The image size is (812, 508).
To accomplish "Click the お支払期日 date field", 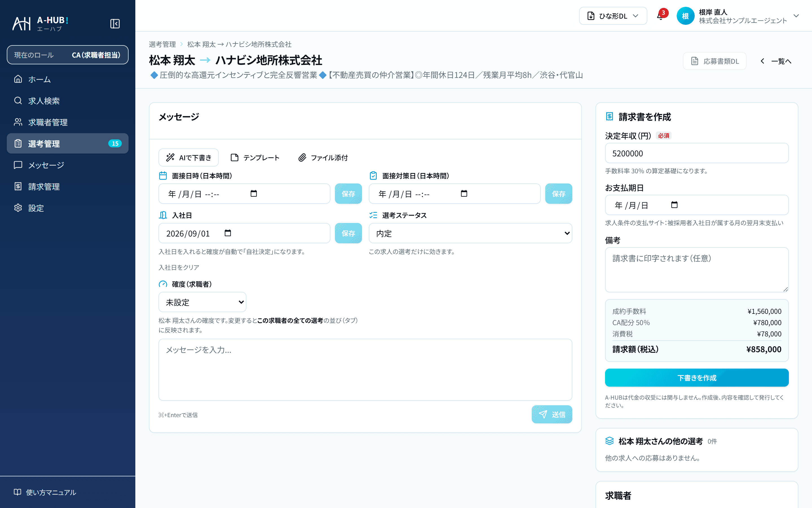I will (697, 205).
